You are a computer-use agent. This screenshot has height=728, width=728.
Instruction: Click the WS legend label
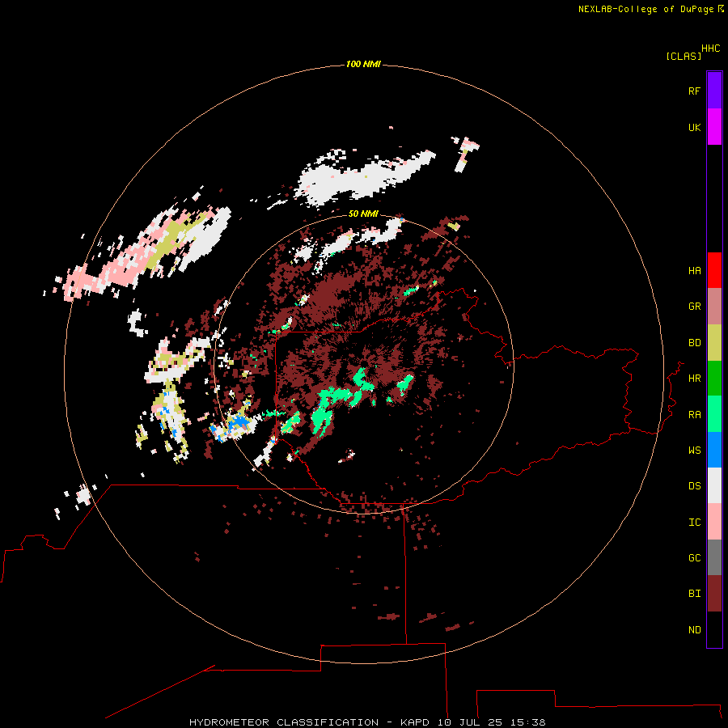[694, 451]
